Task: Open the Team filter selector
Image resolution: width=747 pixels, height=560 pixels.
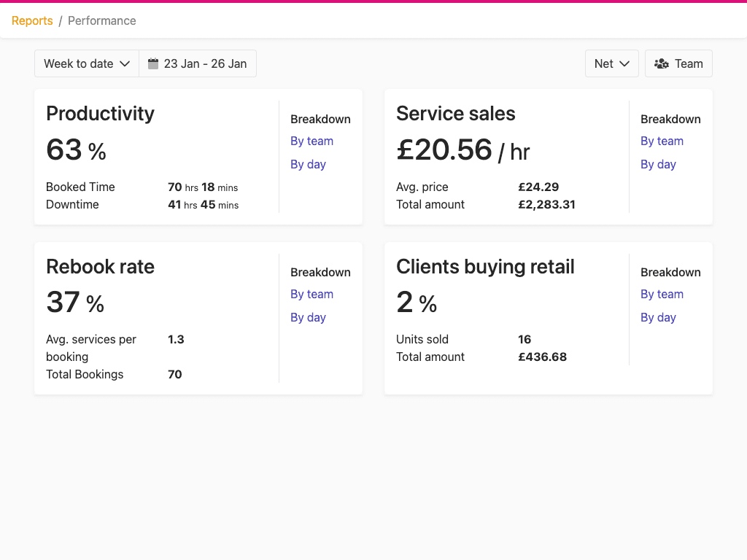Action: pyautogui.click(x=678, y=63)
